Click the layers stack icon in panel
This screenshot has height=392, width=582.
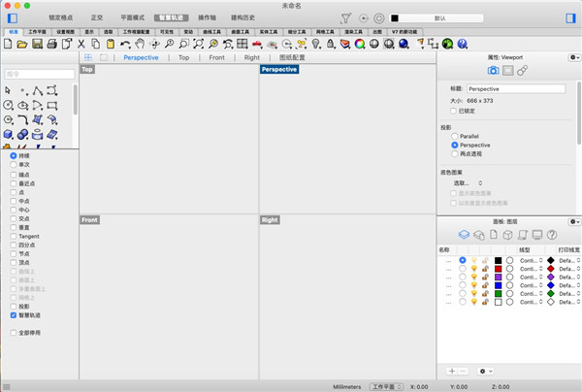pyautogui.click(x=464, y=234)
